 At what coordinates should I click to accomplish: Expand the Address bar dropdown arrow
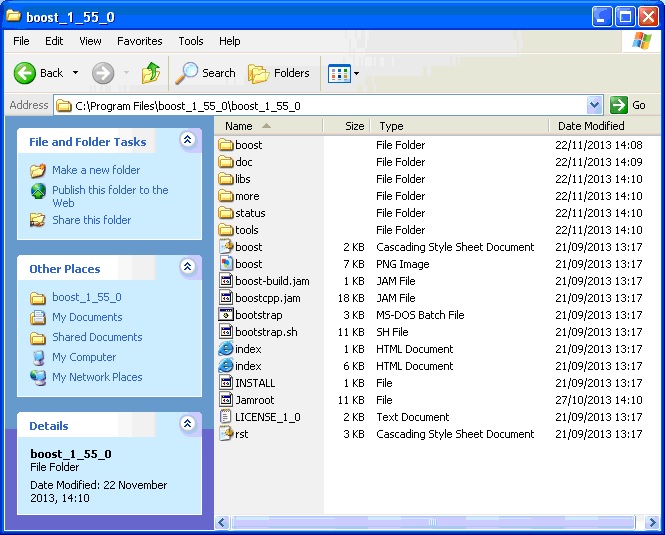click(594, 105)
